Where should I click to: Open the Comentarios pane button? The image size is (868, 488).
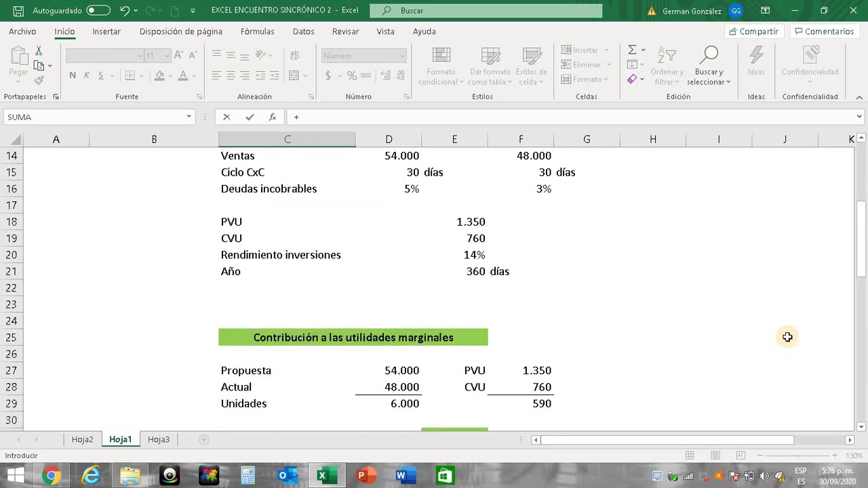pyautogui.click(x=824, y=32)
